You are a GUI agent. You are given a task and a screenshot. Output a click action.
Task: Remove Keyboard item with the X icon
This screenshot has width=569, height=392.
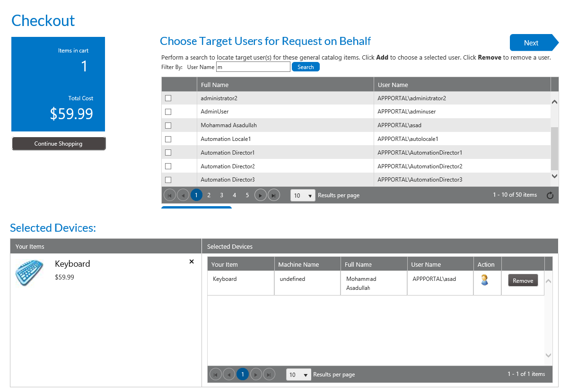[192, 261]
